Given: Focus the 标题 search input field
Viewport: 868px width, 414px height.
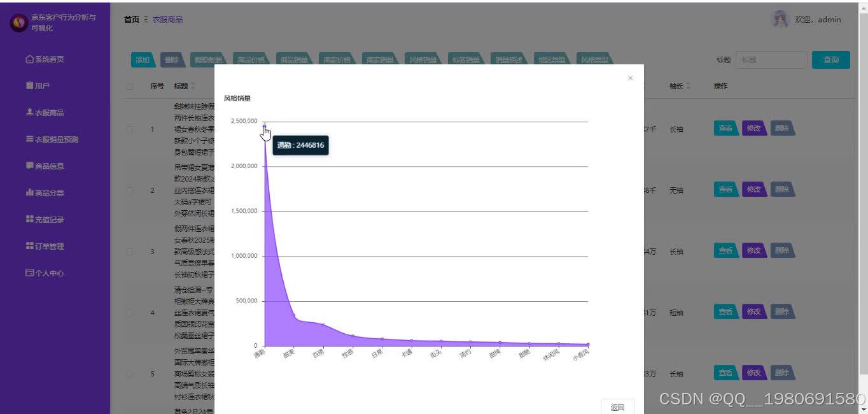Looking at the screenshot, I should tap(771, 60).
